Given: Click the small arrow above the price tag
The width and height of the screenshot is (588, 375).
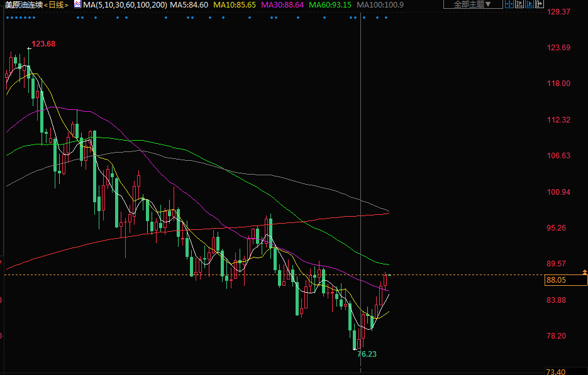Looking at the screenshot, I should pyautogui.click(x=584, y=271).
